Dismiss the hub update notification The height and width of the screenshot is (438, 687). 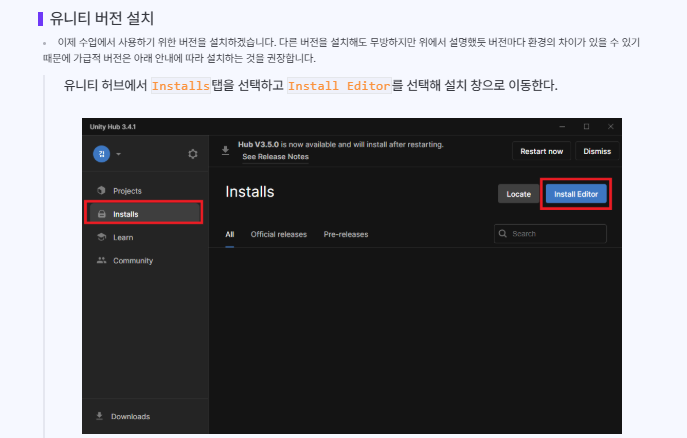597,151
